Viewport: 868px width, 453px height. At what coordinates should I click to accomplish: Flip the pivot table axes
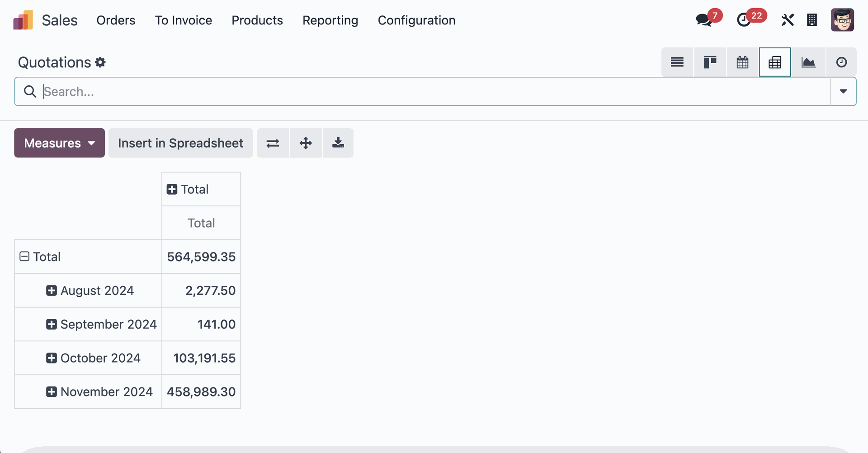tap(273, 143)
